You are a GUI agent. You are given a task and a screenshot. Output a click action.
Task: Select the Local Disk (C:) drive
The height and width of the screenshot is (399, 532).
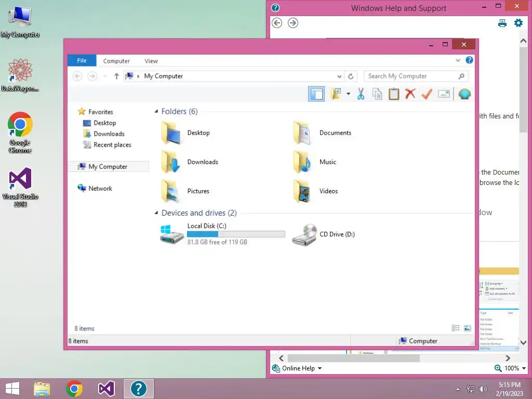click(x=222, y=234)
